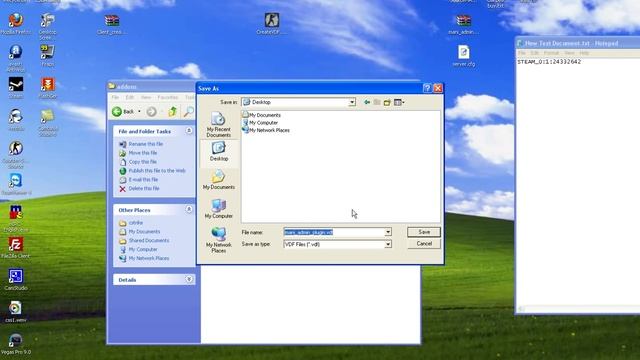The width and height of the screenshot is (640, 360).
Task: Select My Documents in the places bar
Action: tap(219, 180)
